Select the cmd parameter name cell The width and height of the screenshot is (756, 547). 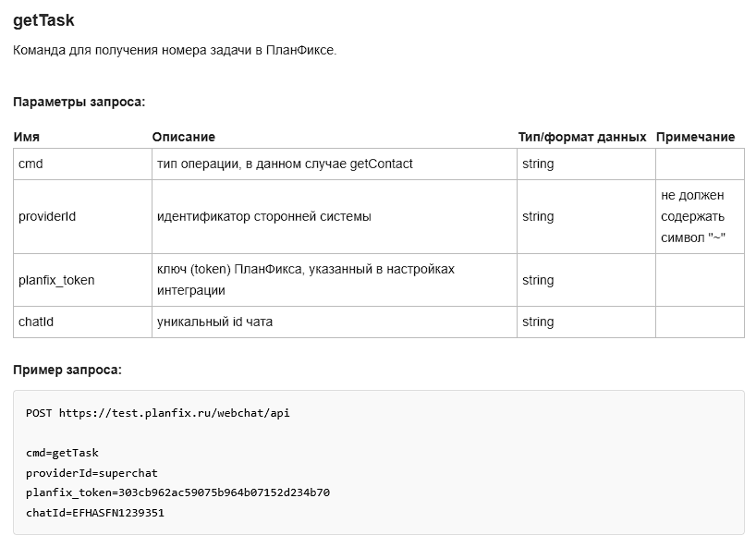click(82, 164)
